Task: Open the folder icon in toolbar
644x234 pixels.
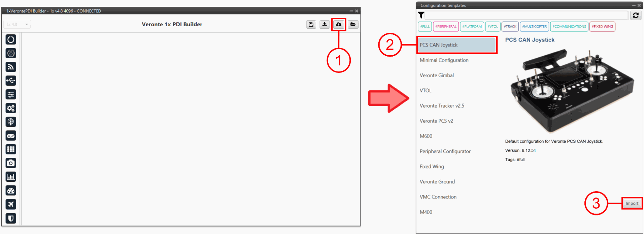Action: point(353,25)
